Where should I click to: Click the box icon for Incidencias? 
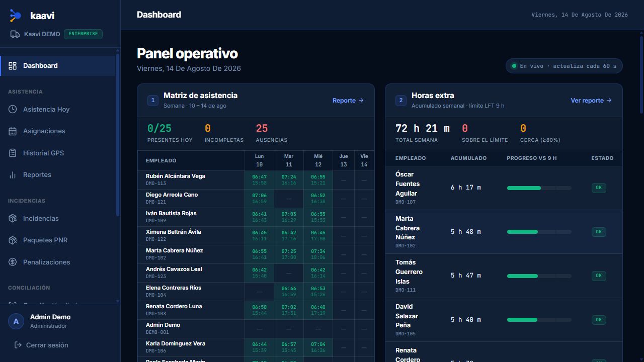(13, 218)
